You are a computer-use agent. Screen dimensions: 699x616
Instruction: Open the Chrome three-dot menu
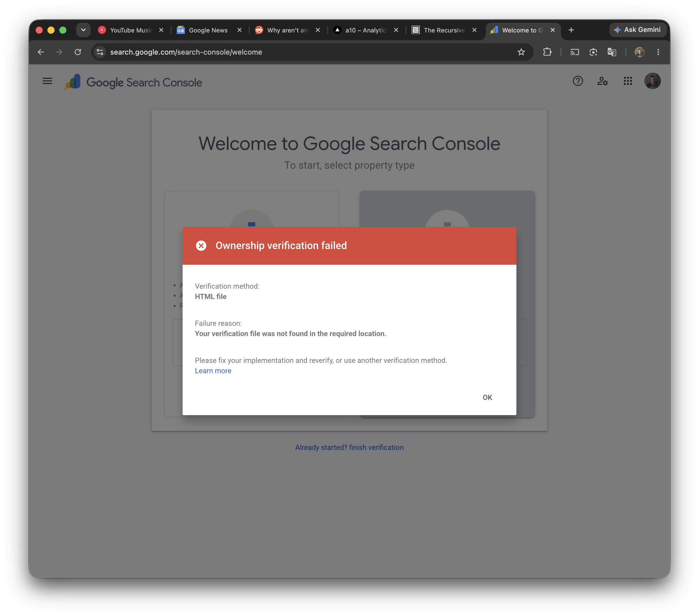[x=658, y=52]
